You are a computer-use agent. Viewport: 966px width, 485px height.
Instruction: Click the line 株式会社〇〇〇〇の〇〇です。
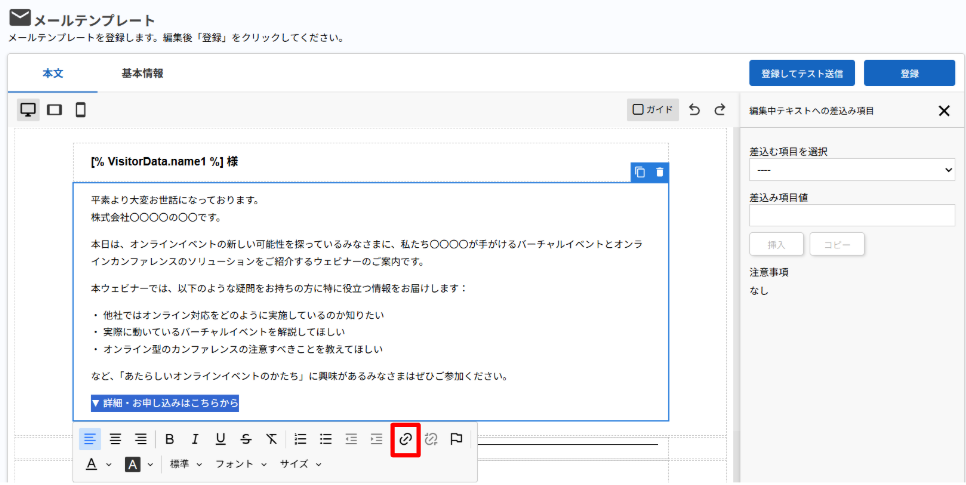156,217
